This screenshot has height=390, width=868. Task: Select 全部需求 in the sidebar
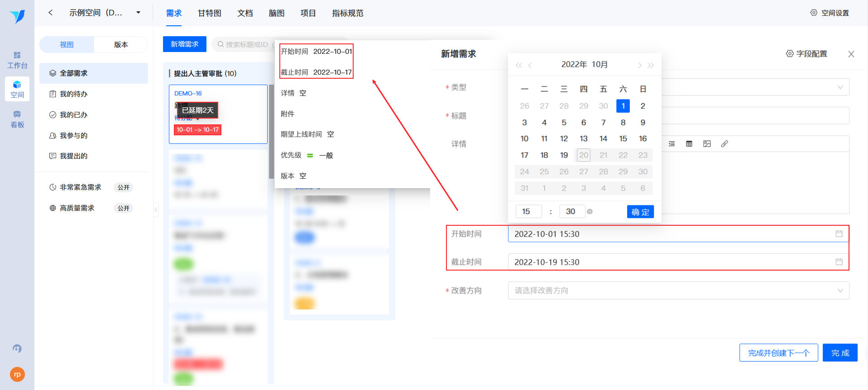(x=94, y=73)
